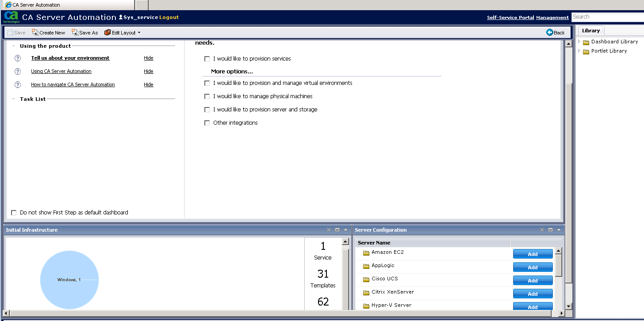This screenshot has height=321, width=644.
Task: Click the Hyper-V Server folder icon
Action: [366, 306]
